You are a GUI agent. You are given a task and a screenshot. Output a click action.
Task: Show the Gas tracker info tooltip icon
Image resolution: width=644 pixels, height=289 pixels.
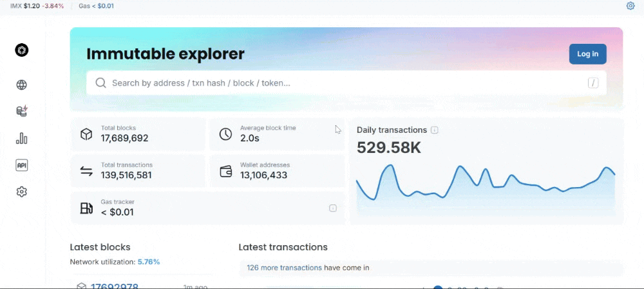(x=333, y=208)
